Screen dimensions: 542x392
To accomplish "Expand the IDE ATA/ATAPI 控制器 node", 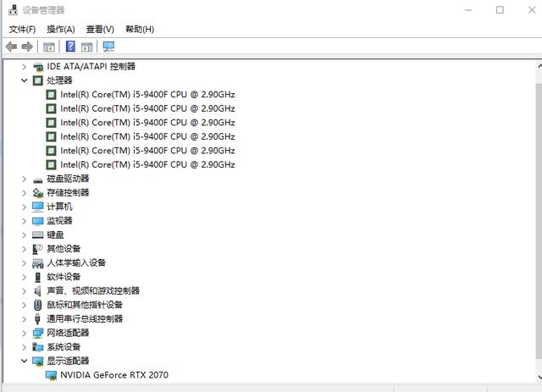I will [25, 66].
